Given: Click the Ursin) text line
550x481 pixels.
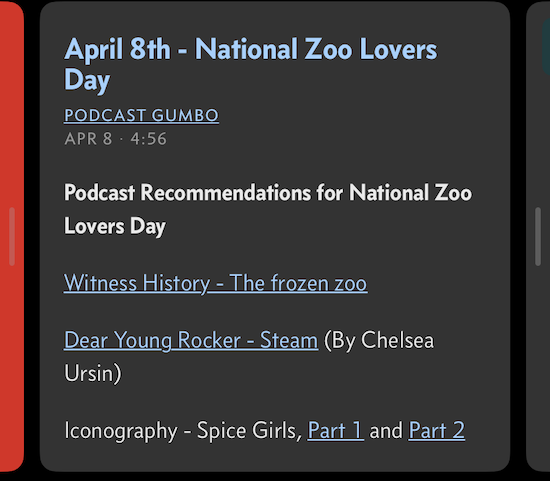Looking at the screenshot, I should coord(93,373).
